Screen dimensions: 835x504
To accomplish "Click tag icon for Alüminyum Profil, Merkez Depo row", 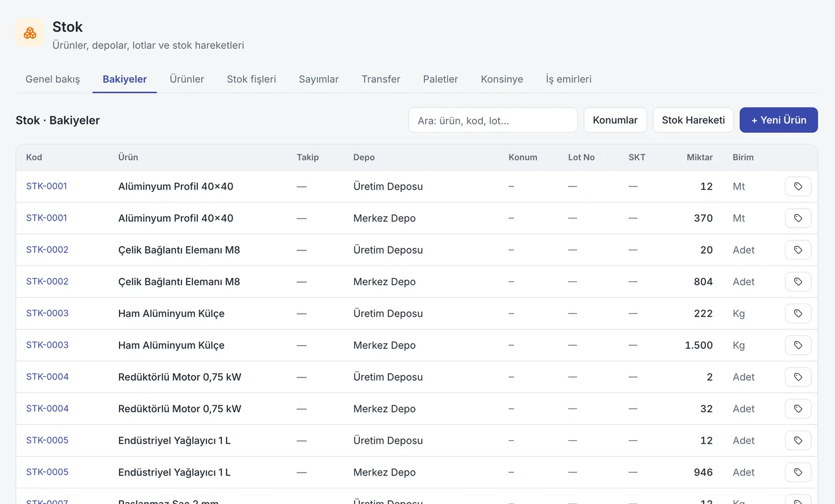I will tap(798, 218).
